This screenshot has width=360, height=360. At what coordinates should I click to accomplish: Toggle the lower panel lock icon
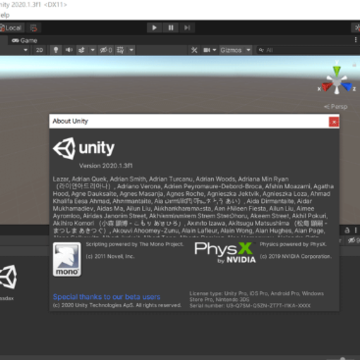click(x=347, y=230)
